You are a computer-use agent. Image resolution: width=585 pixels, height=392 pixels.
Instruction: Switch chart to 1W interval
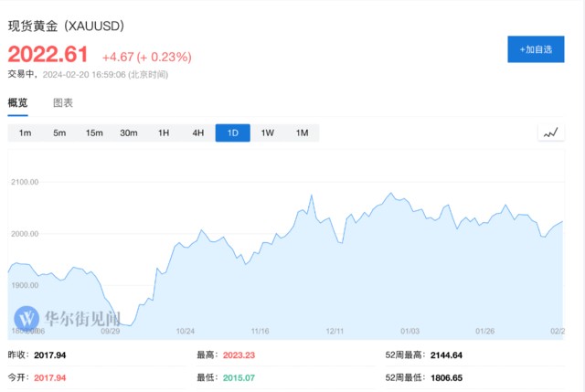tap(268, 133)
